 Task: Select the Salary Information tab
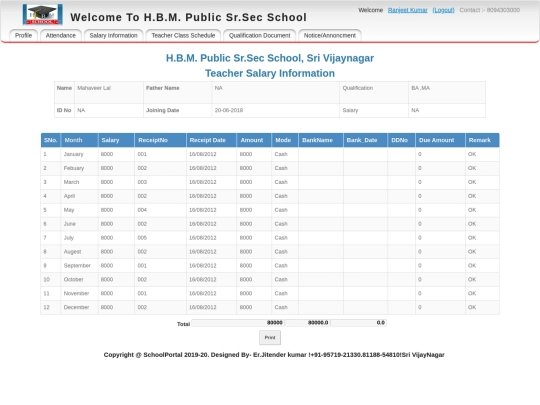113,35
